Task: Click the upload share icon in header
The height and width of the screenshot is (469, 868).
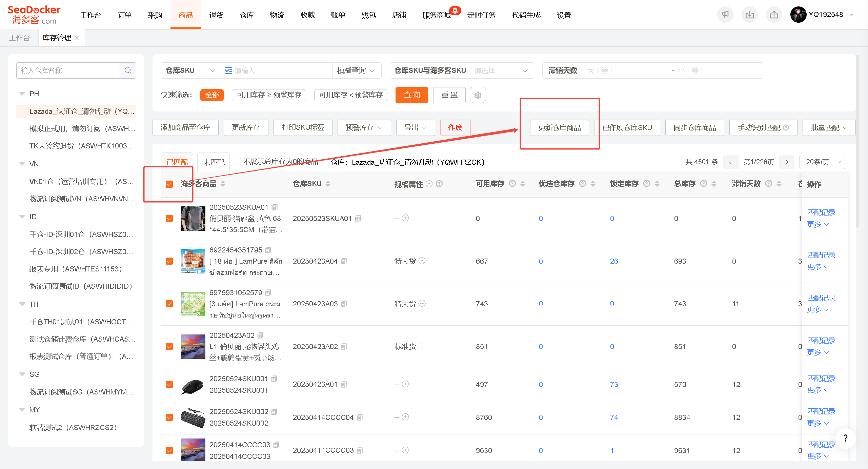Action: click(774, 15)
